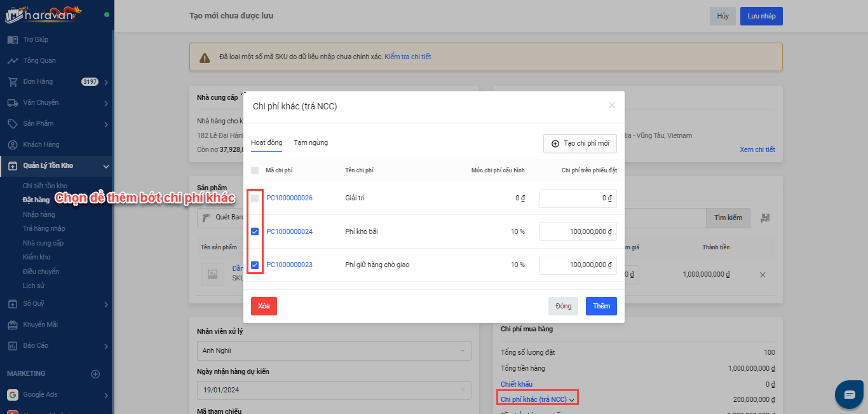This screenshot has width=868, height=414.
Task: Collapse the Quản Lý Tồn Kho menu
Action: click(105, 166)
